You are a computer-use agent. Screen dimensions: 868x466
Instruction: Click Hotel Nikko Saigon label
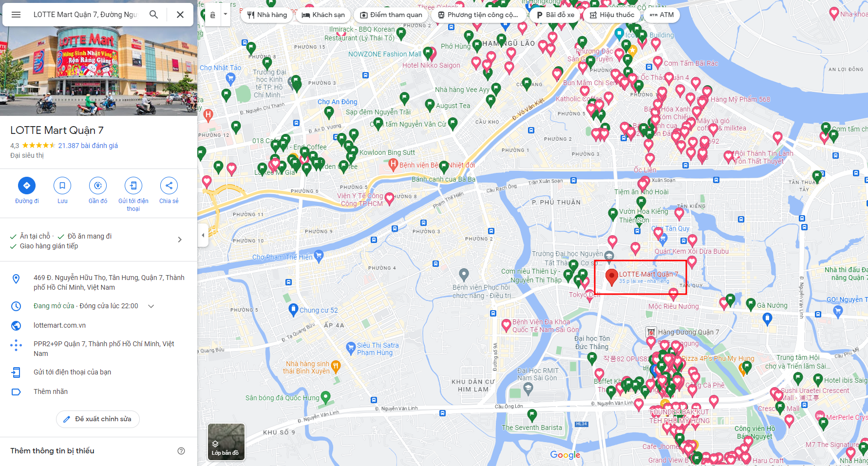pos(431,65)
